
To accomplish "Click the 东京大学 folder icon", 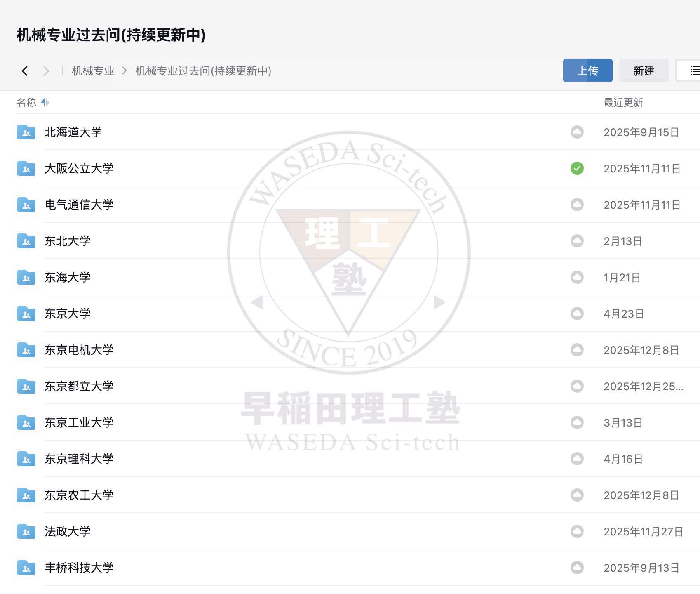I will (x=26, y=313).
